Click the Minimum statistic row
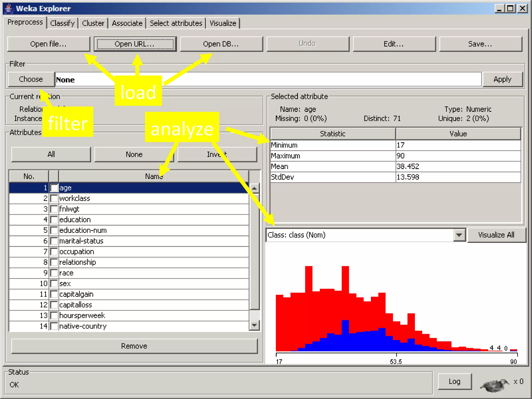 coord(396,145)
